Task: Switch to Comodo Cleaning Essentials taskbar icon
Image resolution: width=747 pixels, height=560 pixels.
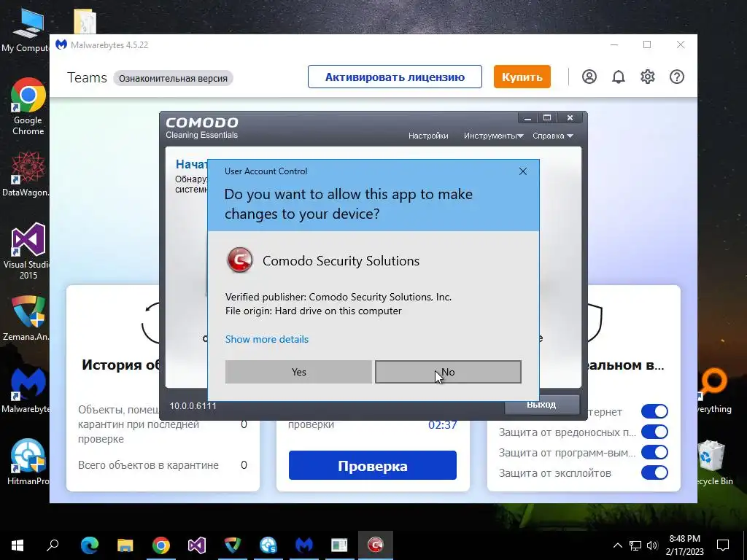Action: 376,545
